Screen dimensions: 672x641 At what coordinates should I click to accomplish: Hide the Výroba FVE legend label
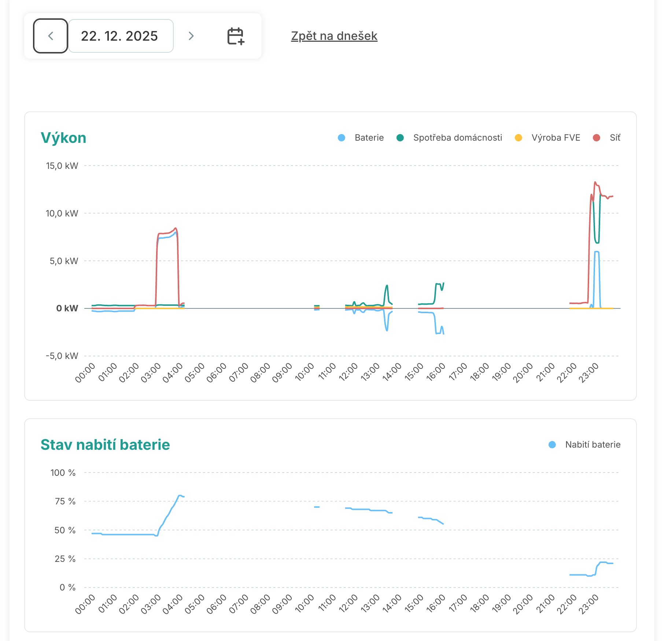[555, 138]
